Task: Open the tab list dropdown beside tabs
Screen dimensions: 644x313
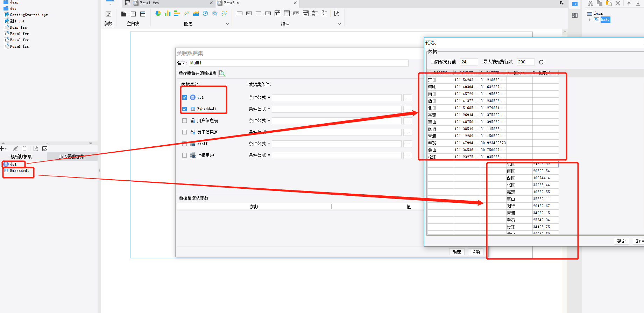Action: [562, 3]
